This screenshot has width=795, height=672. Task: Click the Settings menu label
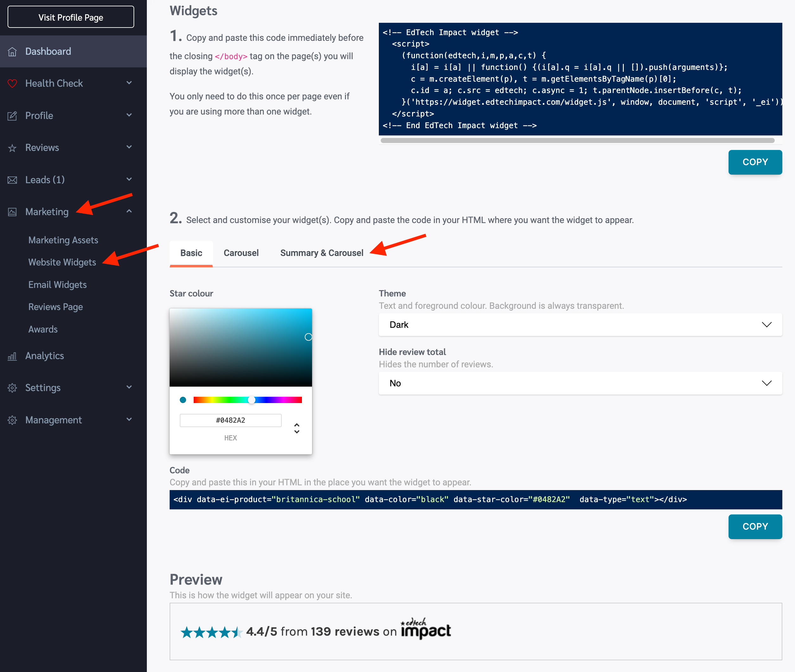coord(43,388)
